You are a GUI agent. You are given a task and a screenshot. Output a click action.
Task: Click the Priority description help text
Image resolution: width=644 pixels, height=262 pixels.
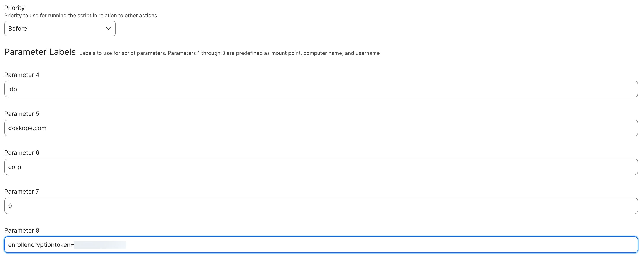pyautogui.click(x=80, y=16)
